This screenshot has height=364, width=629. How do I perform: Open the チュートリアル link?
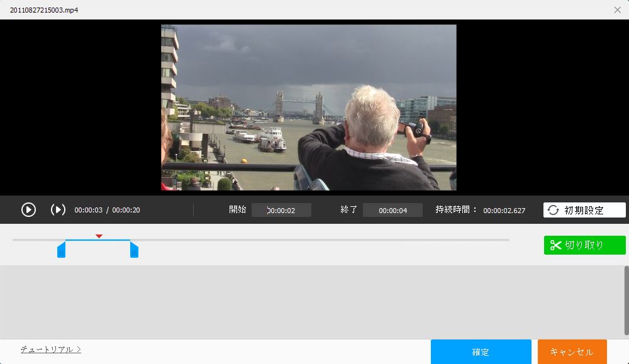coord(50,350)
